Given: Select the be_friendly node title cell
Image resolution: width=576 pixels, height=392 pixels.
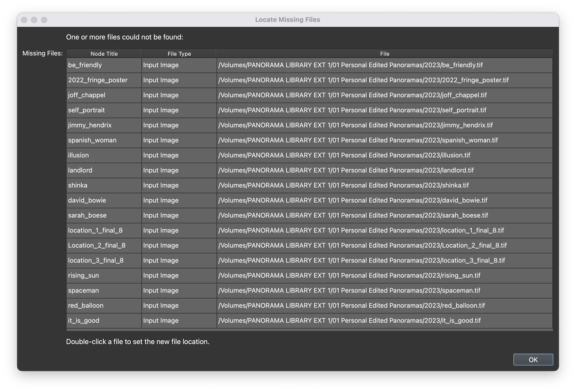Looking at the screenshot, I should tap(104, 65).
